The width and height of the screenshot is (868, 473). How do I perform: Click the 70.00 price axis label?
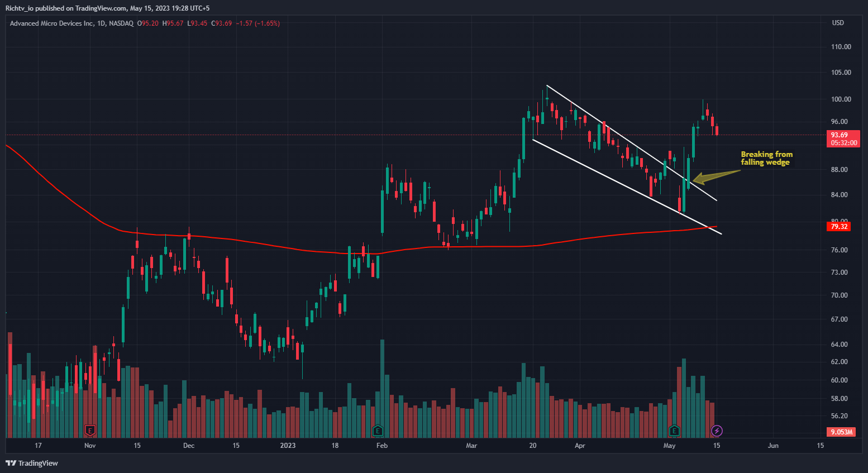point(840,295)
